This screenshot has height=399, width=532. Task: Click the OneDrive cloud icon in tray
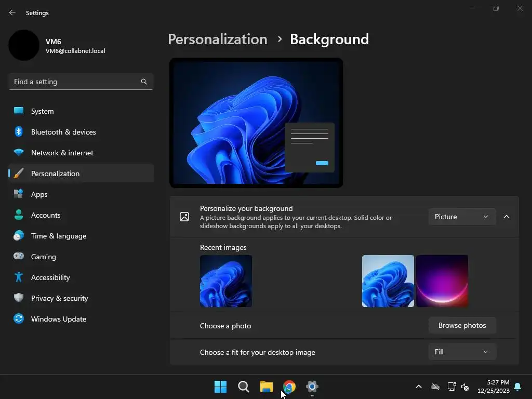pos(435,387)
